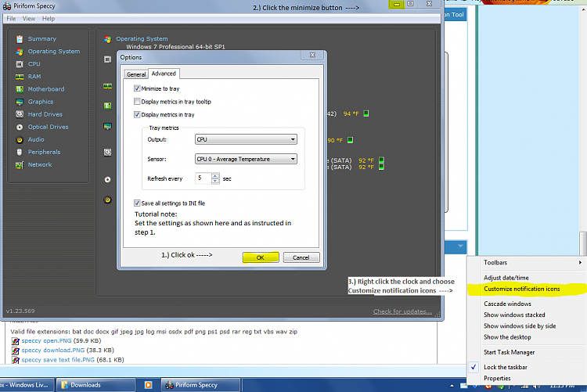The width and height of the screenshot is (587, 392).
Task: Click the dropdown arrow on the blue bar behind Speccy
Action: [460, 246]
